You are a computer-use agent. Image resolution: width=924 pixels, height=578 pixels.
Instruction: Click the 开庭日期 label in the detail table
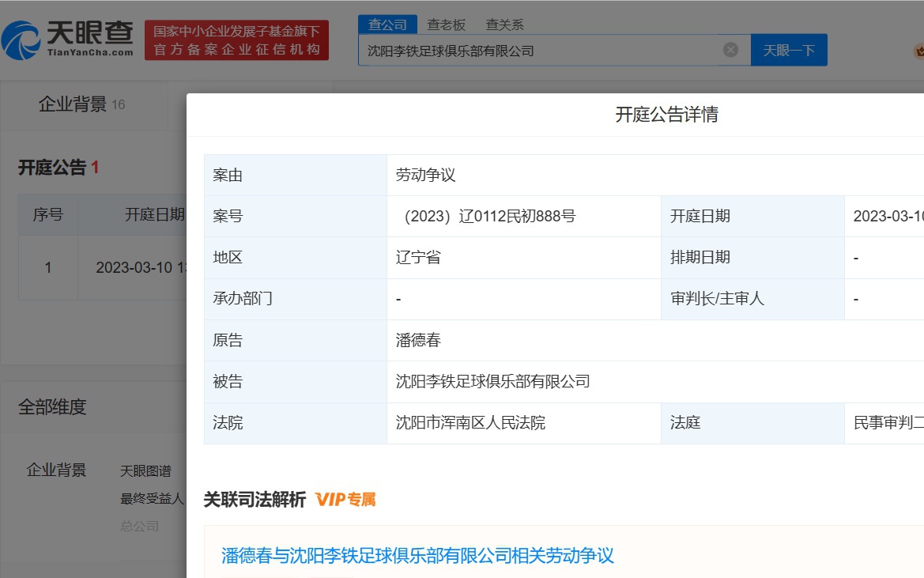pos(700,216)
